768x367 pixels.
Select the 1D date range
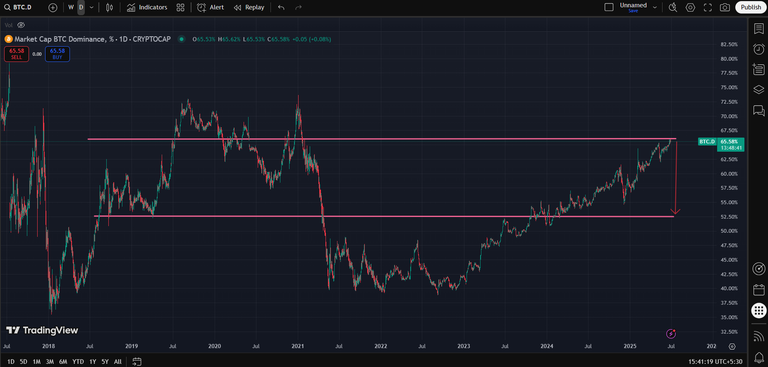(11, 362)
